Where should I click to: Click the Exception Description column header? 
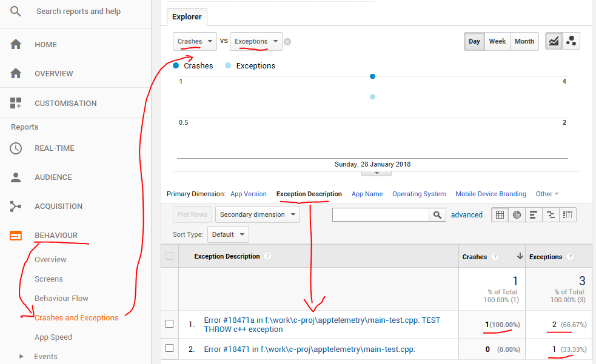pyautogui.click(x=227, y=256)
